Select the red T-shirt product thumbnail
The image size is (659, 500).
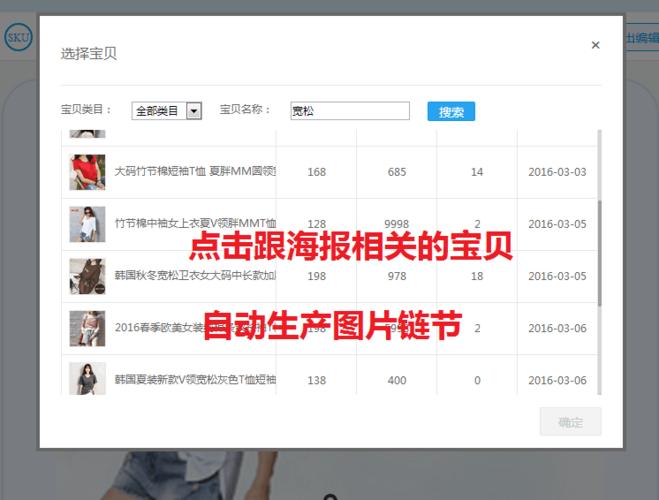(87, 172)
